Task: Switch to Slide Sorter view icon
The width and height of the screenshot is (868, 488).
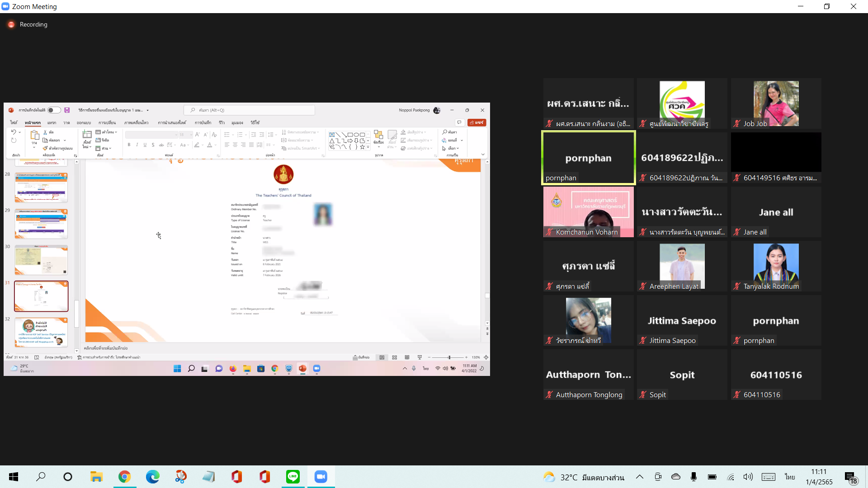Action: tap(395, 357)
